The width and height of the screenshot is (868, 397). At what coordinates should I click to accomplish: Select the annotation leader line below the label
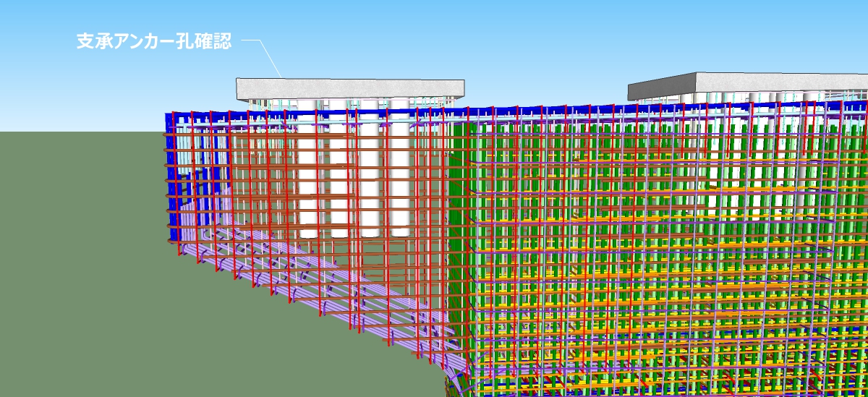[269, 58]
